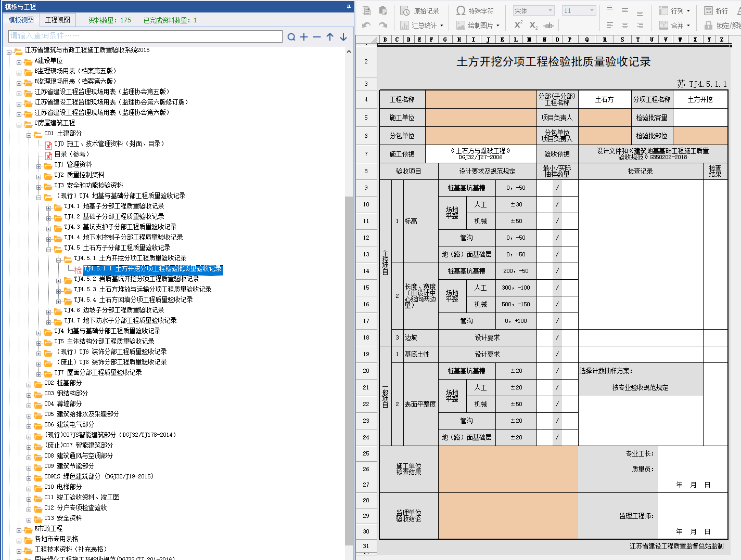Open 特殊字符 special characters
The width and height of the screenshot is (741, 560).
pos(475,11)
